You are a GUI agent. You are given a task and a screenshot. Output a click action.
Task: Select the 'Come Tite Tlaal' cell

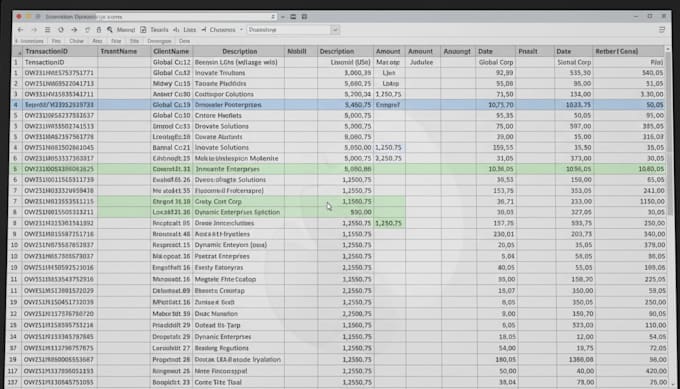239,382
